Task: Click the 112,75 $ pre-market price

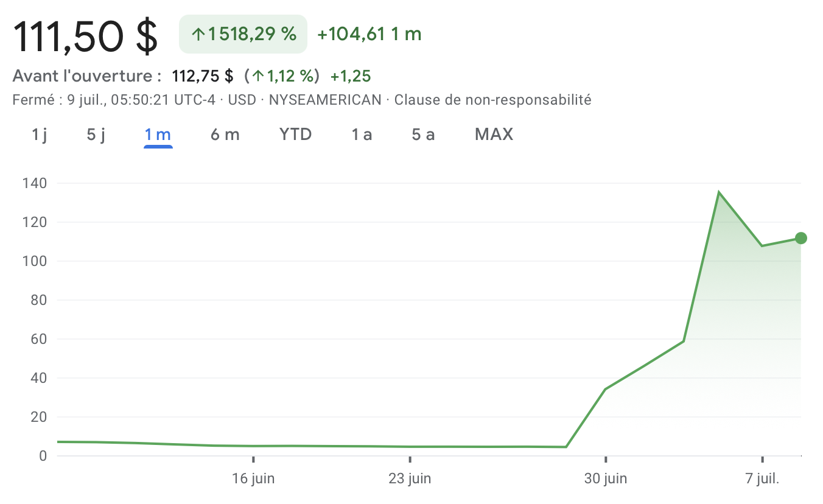Action: pyautogui.click(x=203, y=76)
